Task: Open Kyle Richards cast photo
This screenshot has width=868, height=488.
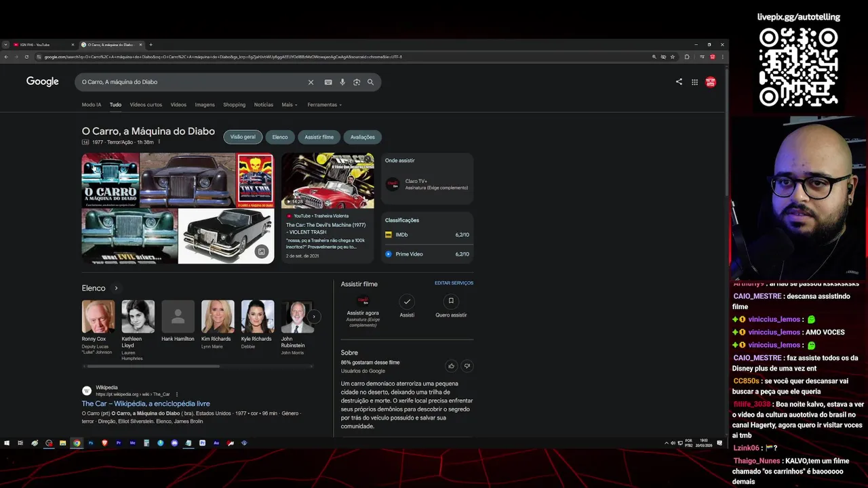Action: pyautogui.click(x=258, y=317)
